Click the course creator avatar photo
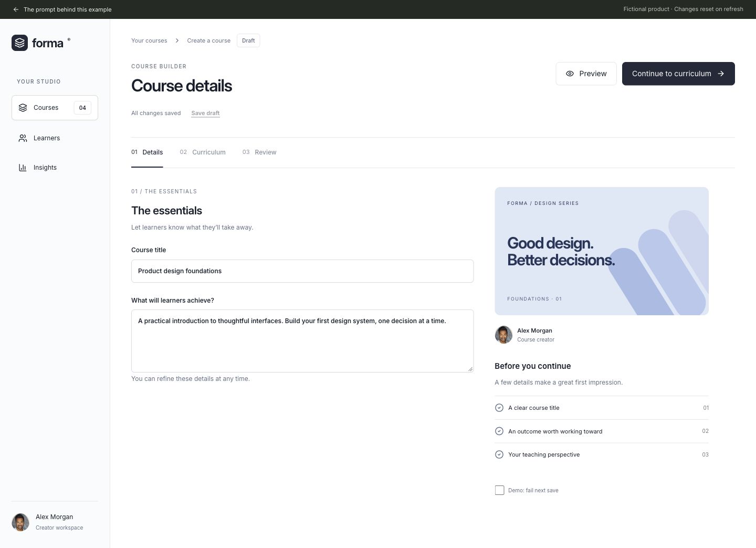 (503, 335)
